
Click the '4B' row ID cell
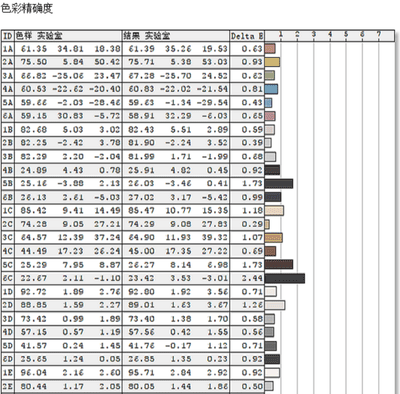click(x=8, y=170)
